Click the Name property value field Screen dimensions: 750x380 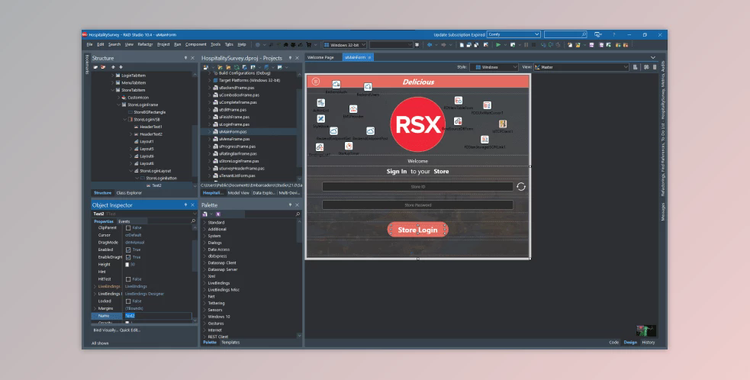[158, 316]
